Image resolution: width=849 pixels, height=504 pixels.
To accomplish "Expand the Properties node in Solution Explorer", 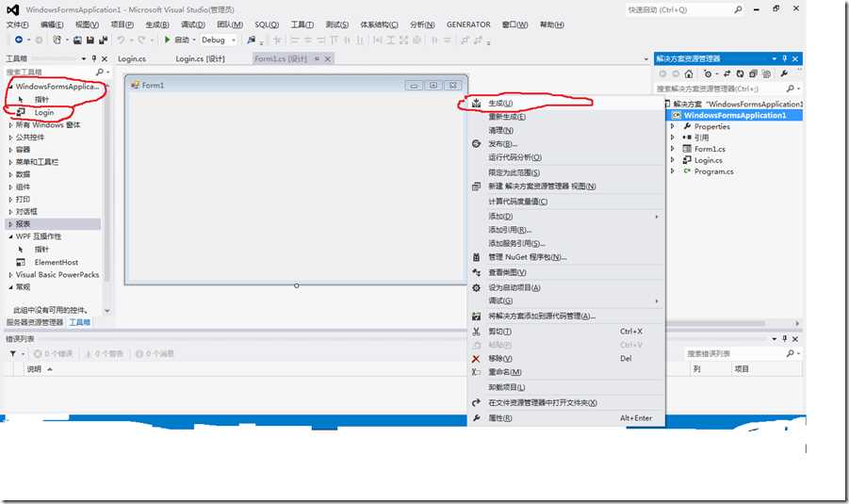I will click(x=673, y=126).
